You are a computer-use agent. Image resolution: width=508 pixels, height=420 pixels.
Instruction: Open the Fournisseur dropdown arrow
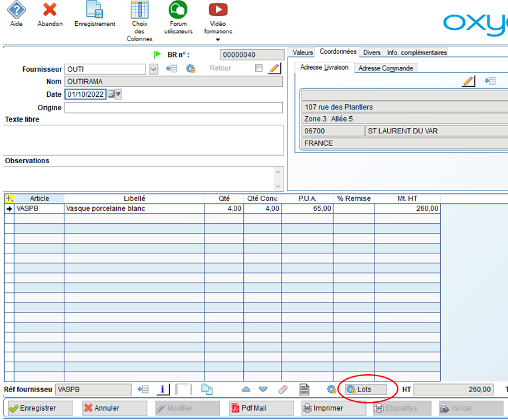[153, 69]
